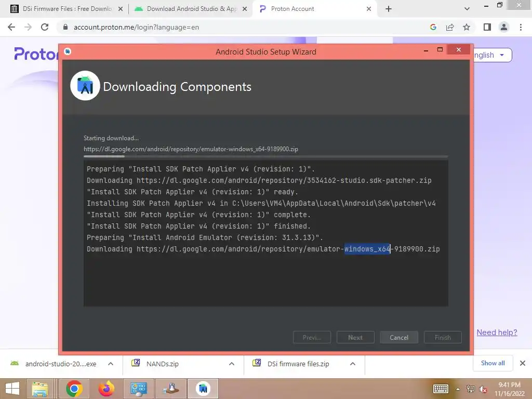Cancel the Android Studio component download
Viewport: 532px width, 399px height.
(x=399, y=337)
